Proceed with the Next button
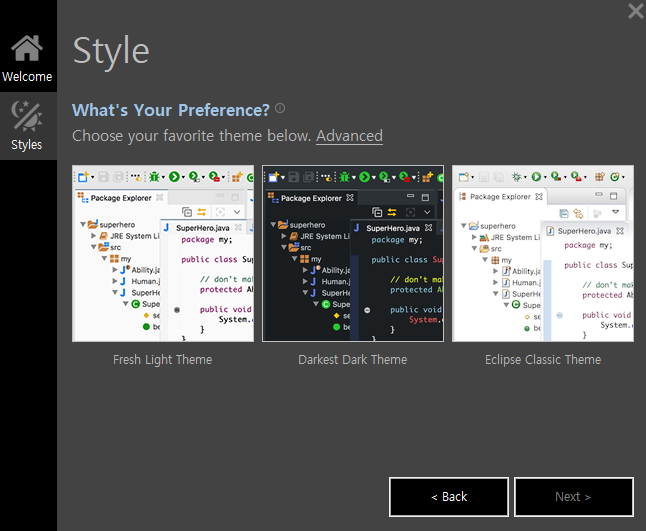The height and width of the screenshot is (531, 646). point(573,497)
